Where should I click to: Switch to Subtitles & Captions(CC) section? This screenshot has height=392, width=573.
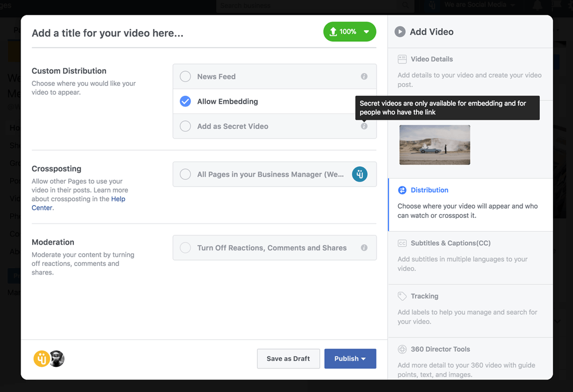(x=450, y=243)
